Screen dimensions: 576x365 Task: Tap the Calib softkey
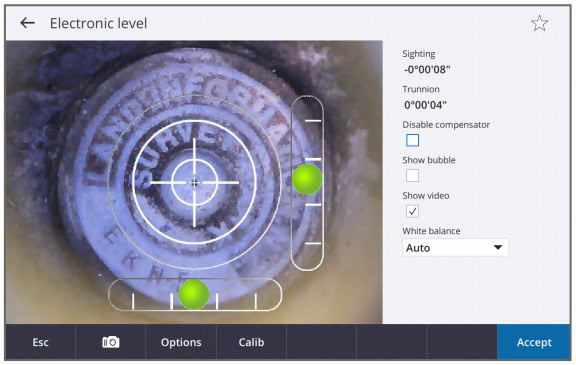(x=251, y=342)
